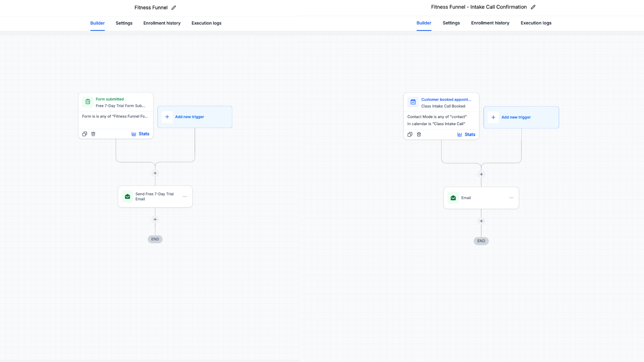
Task: Open Settings tab in Fitness Funnel workflow
Action: coord(124,23)
